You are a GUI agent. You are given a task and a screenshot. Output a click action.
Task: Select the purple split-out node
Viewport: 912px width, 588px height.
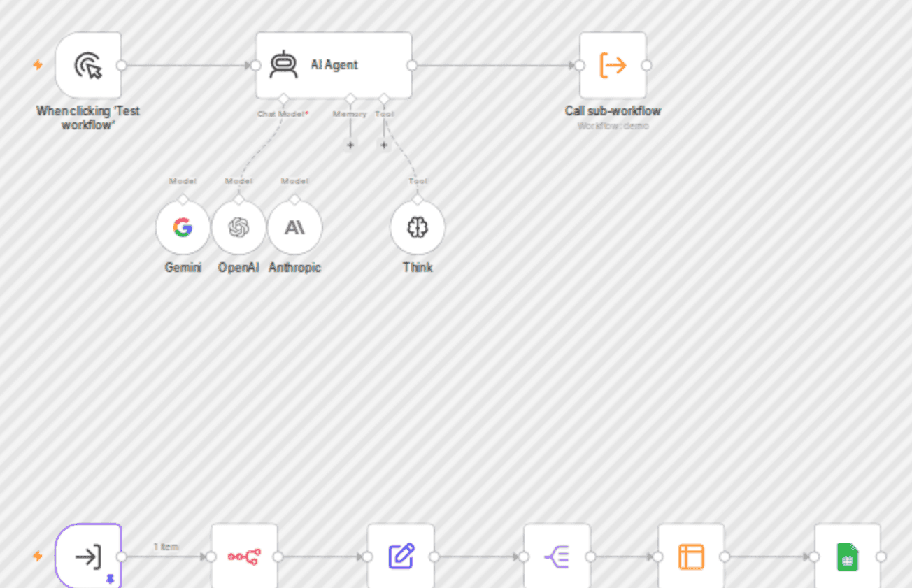click(557, 557)
